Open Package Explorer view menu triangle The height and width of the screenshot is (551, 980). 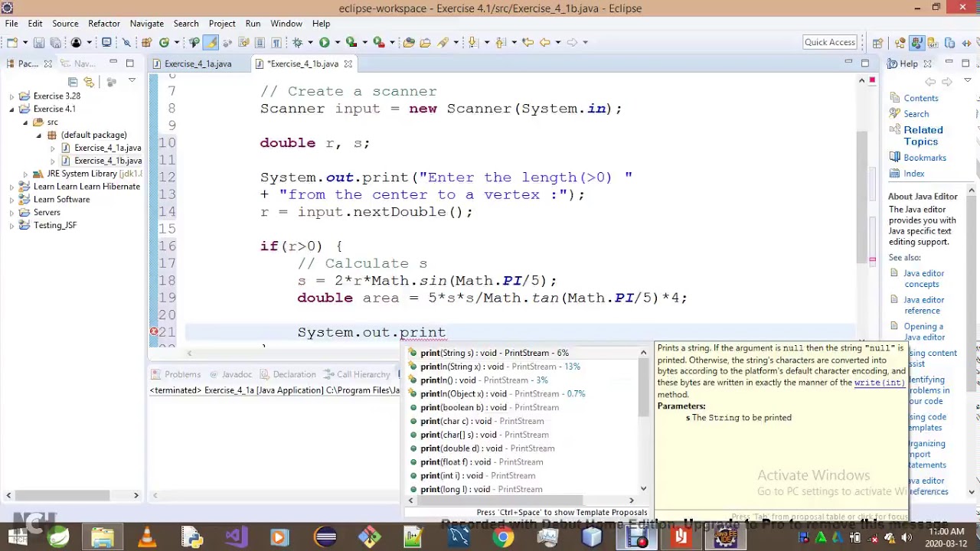pyautogui.click(x=132, y=80)
